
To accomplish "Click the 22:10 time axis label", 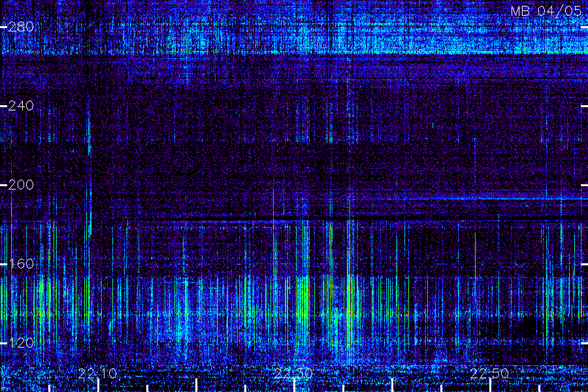I will [x=97, y=374].
